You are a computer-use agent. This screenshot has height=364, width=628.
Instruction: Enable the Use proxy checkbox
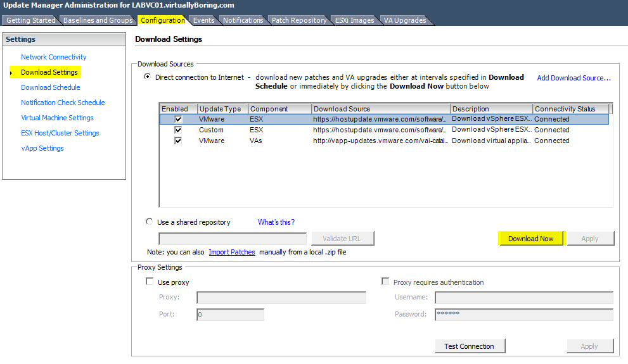click(x=150, y=282)
